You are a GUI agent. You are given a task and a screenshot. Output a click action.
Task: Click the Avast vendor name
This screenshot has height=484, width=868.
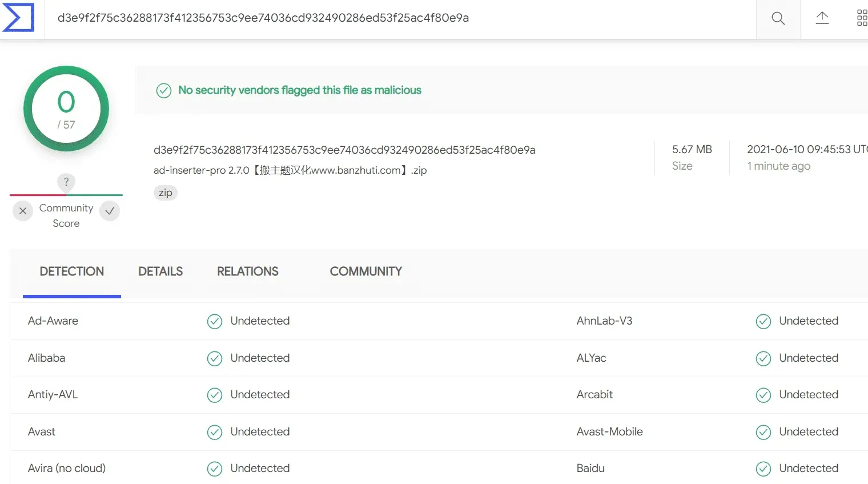coord(42,431)
